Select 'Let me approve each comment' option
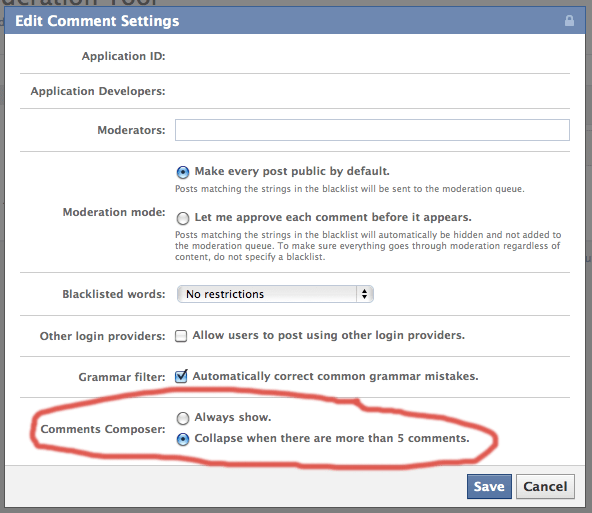592x513 pixels. (x=183, y=218)
